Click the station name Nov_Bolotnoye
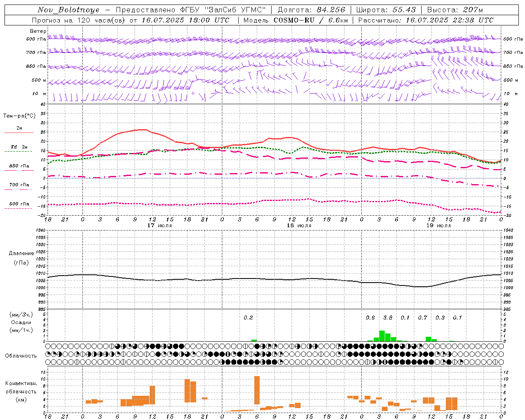This screenshot has height=420, width=525. pos(68,10)
